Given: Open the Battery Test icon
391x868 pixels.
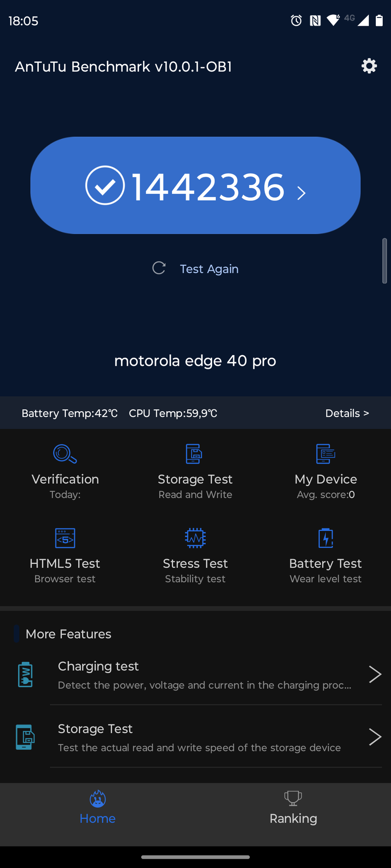Looking at the screenshot, I should pos(326,538).
